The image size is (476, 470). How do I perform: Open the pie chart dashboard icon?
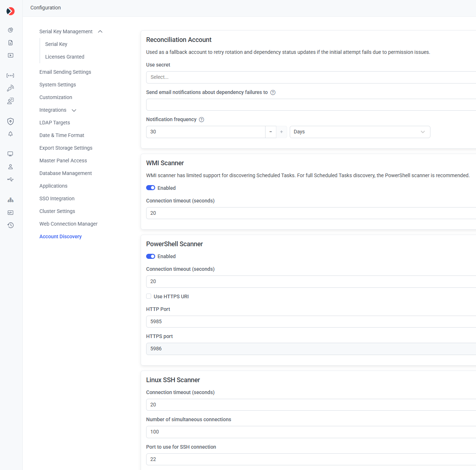point(10,30)
